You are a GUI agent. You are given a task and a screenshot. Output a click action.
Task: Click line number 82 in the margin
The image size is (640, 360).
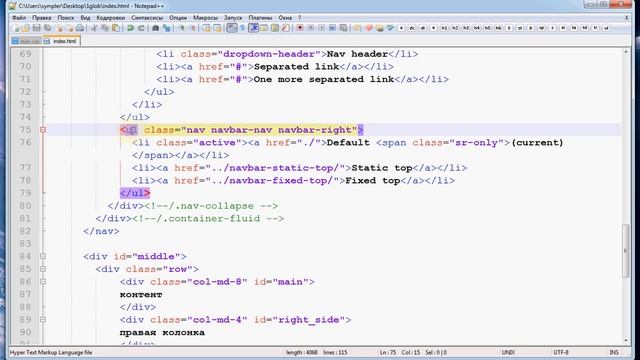pos(25,231)
